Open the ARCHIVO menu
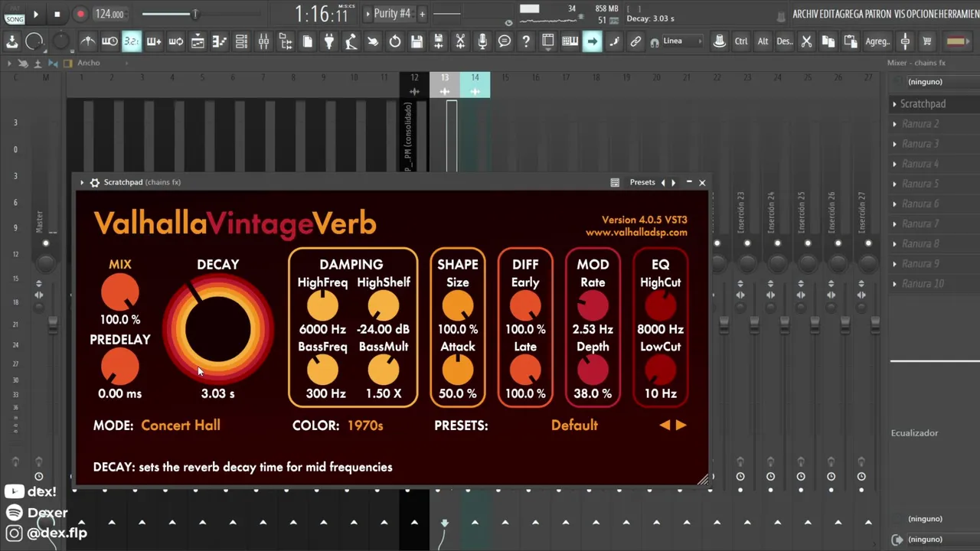Viewport: 980px width, 551px height. (807, 14)
